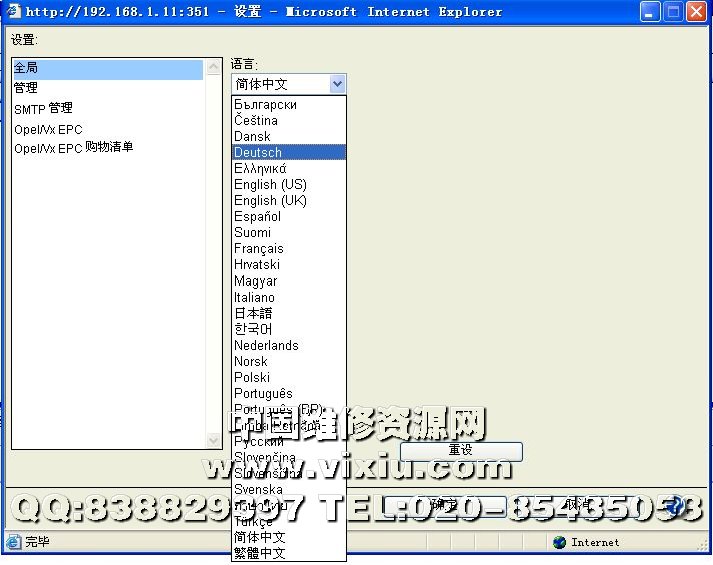Open Opel/Vx EPC 购物清单 entry

(108, 148)
